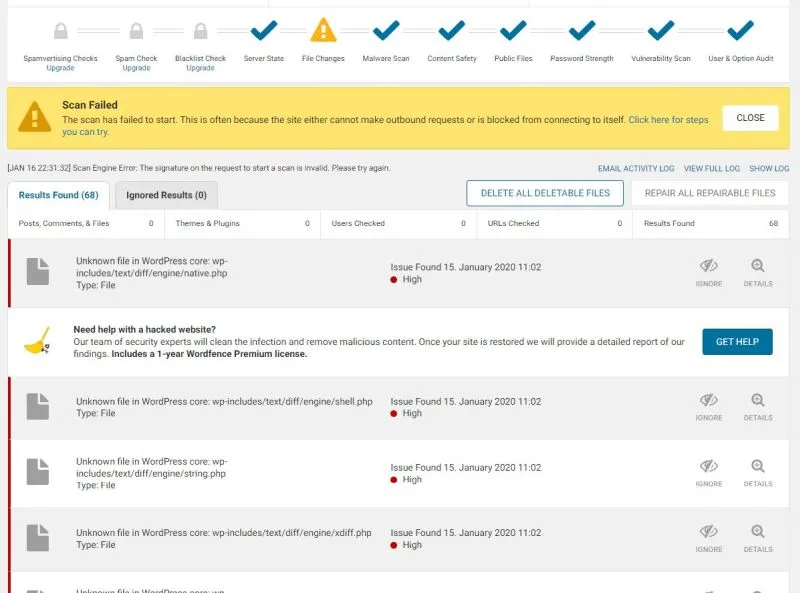Screen dimensions: 800x593
Task: Open 'Click here for steps' link
Action: [x=668, y=120]
